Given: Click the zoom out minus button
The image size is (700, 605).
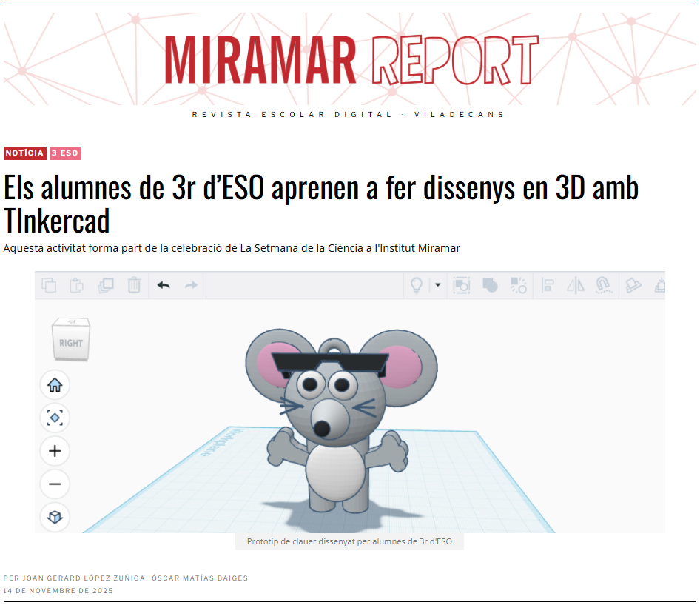Looking at the screenshot, I should click(x=55, y=484).
